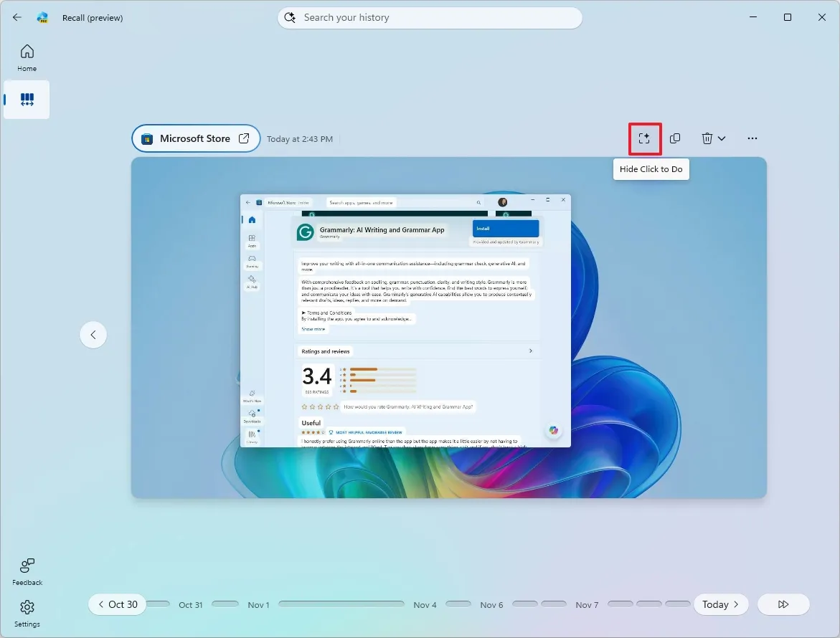The width and height of the screenshot is (840, 638).
Task: Go back with the navigation arrow
Action: click(16, 17)
